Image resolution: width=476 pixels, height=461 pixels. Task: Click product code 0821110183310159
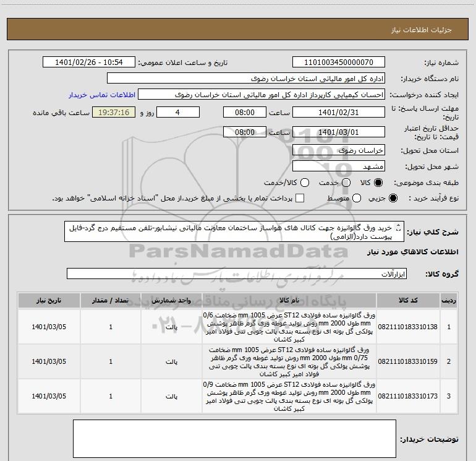408,361
